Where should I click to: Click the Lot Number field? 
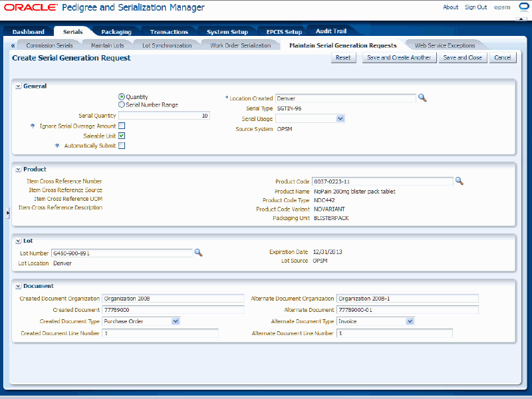tap(122, 253)
